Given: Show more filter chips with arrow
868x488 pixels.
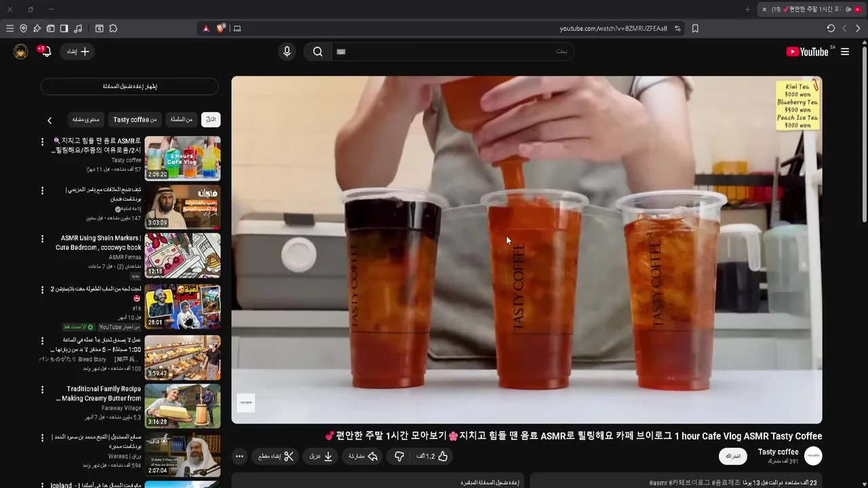Looking at the screenshot, I should click(x=50, y=120).
